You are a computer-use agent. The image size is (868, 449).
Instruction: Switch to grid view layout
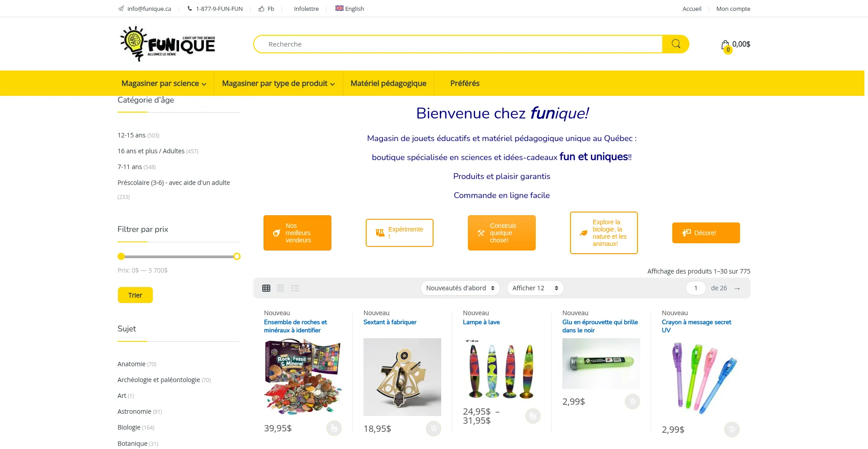[266, 288]
